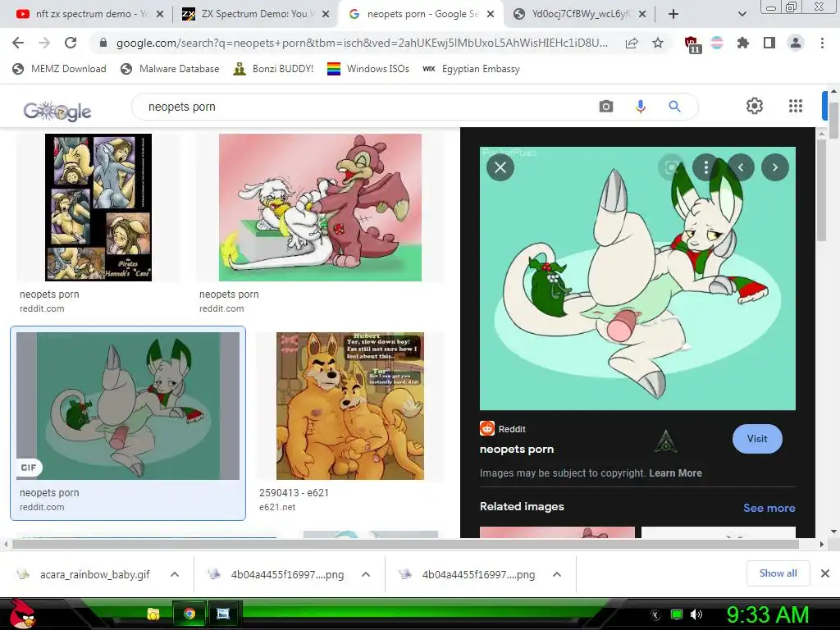
Task: Click the Visit button in preview
Action: [x=757, y=439]
